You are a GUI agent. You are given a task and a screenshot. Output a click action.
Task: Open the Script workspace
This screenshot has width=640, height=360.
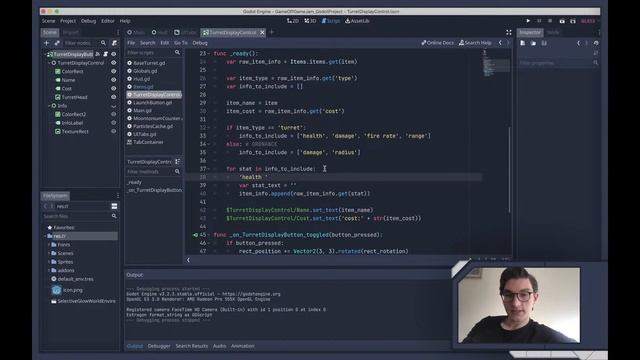[x=331, y=21]
